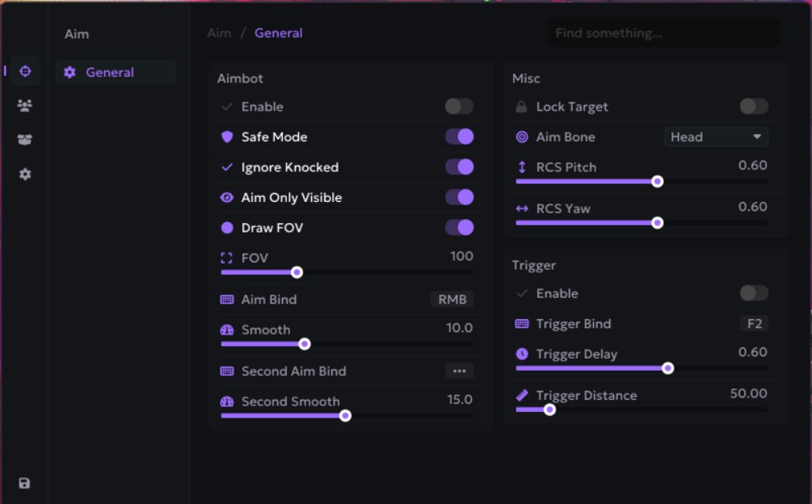Image resolution: width=812 pixels, height=504 pixels.
Task: Click the clock icon beside Trigger Delay
Action: [x=522, y=354]
